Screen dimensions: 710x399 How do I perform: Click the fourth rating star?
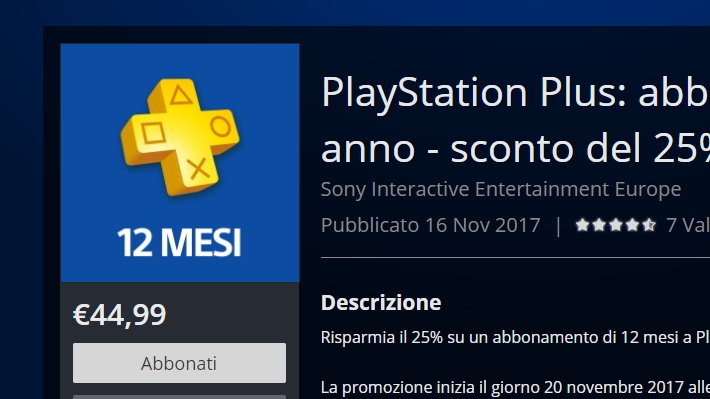pyautogui.click(x=633, y=225)
